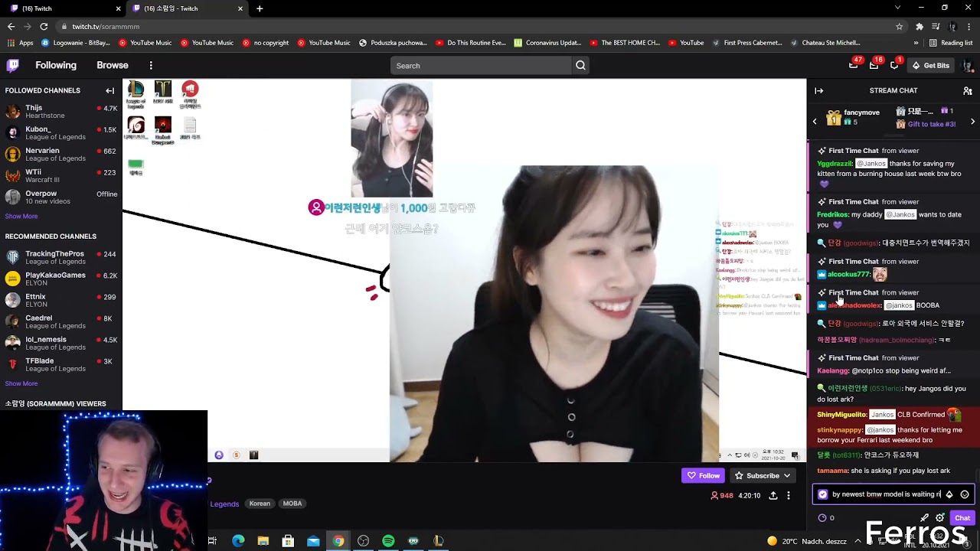The width and height of the screenshot is (980, 551).
Task: Open League of Legends client on taskbar
Action: coord(438,541)
